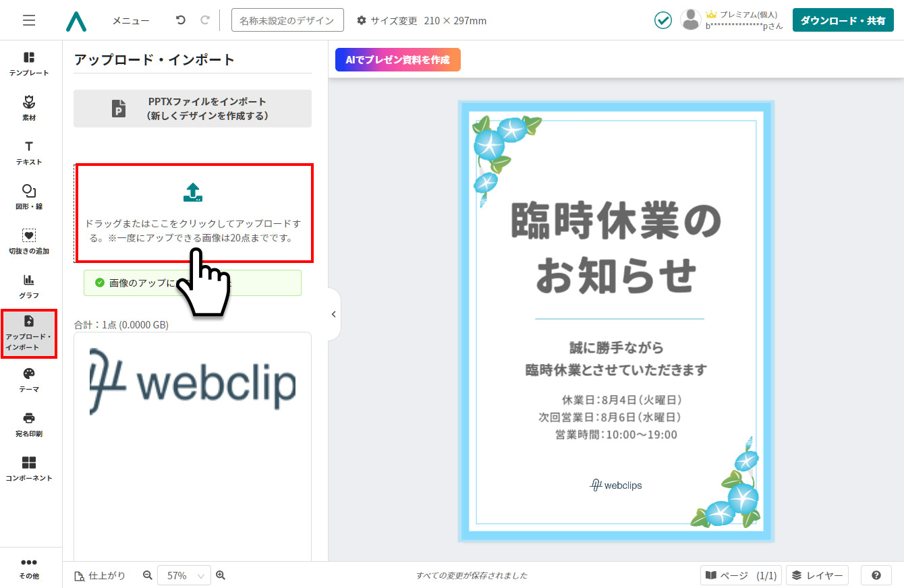904x588 pixels.
Task: Click 仕上がり preview button
Action: 101,576
